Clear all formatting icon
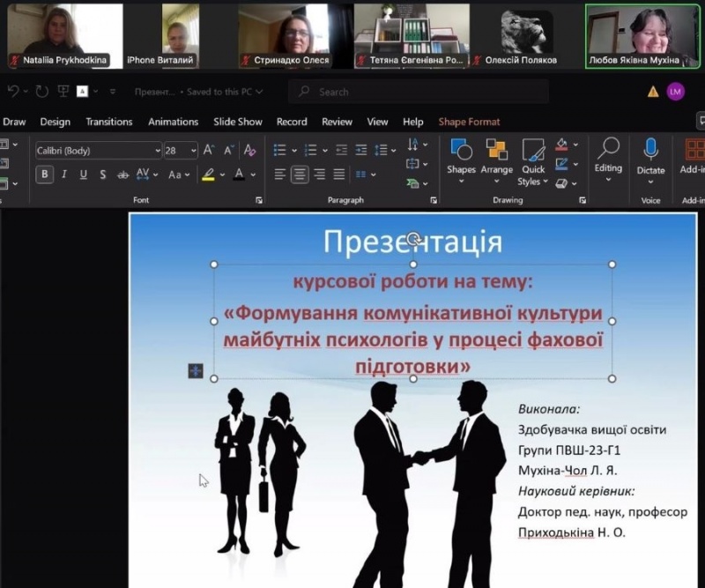The width and height of the screenshot is (705, 588). pos(250,151)
